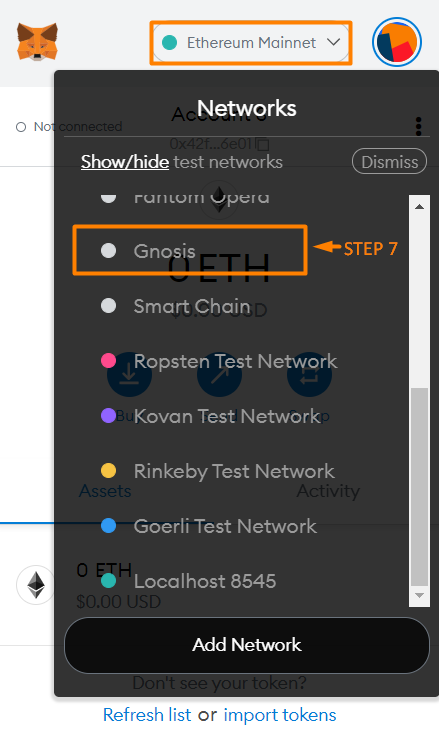
Task: Open the three-dot account options menu
Action: click(418, 127)
